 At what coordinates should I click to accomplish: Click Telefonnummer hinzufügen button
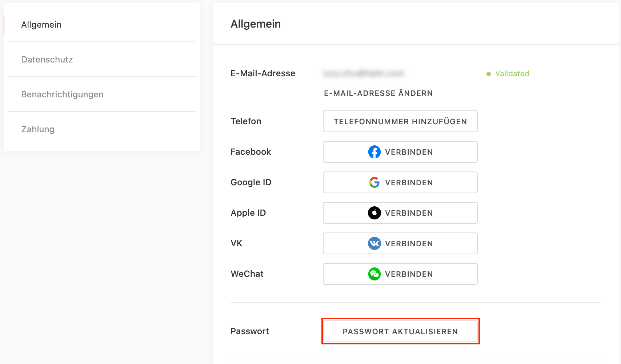400,121
